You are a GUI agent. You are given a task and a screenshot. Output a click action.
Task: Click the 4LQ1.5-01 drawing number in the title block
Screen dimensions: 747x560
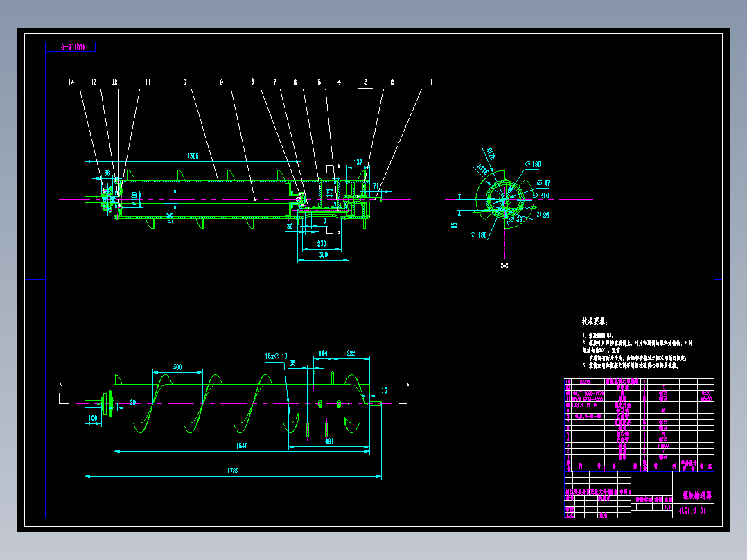692,511
